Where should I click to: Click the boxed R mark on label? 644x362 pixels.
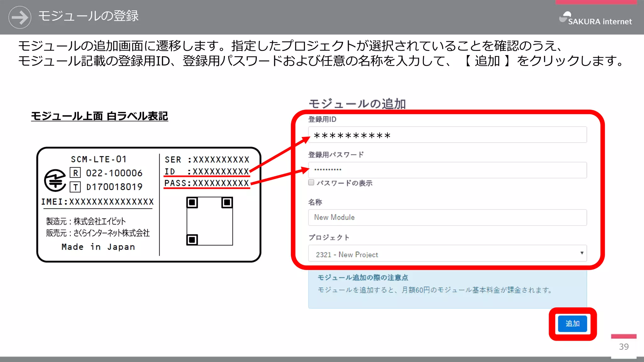pyautogui.click(x=75, y=173)
